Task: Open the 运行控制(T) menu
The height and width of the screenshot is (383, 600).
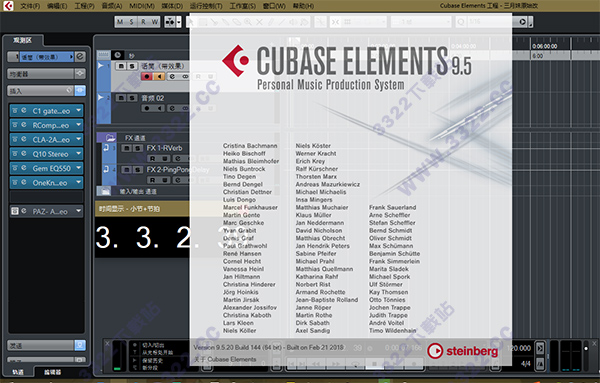Action: point(206,6)
